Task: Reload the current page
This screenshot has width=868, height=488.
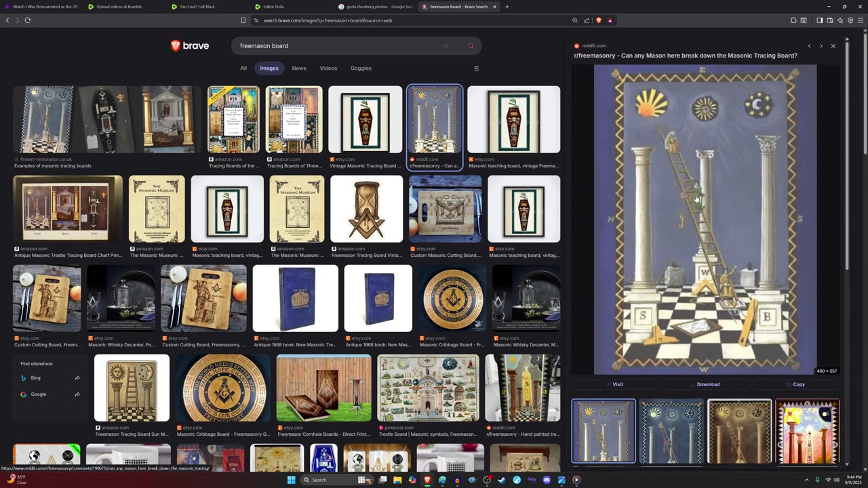Action: pyautogui.click(x=28, y=20)
